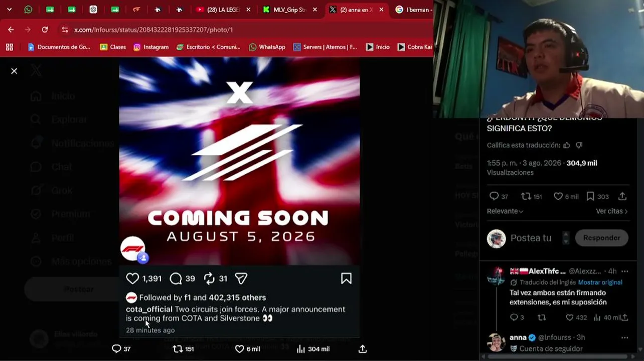
Task: Rate the translation with thumbs up
Action: click(x=567, y=145)
